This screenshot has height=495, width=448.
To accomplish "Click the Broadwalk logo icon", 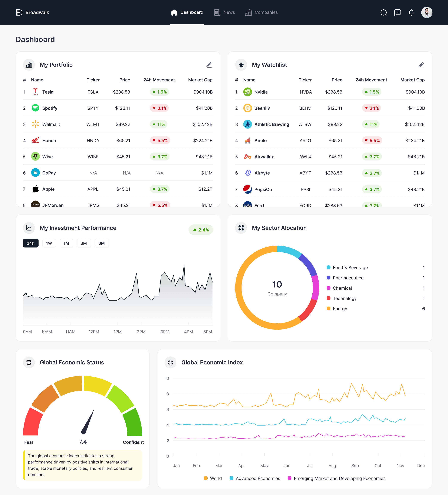I will point(19,12).
